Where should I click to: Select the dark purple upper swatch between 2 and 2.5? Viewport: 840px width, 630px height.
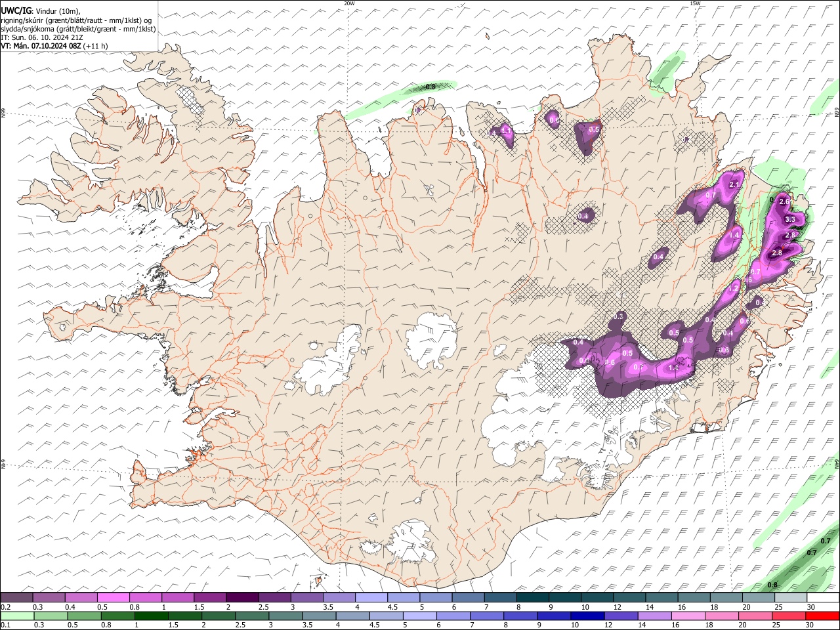242,597
